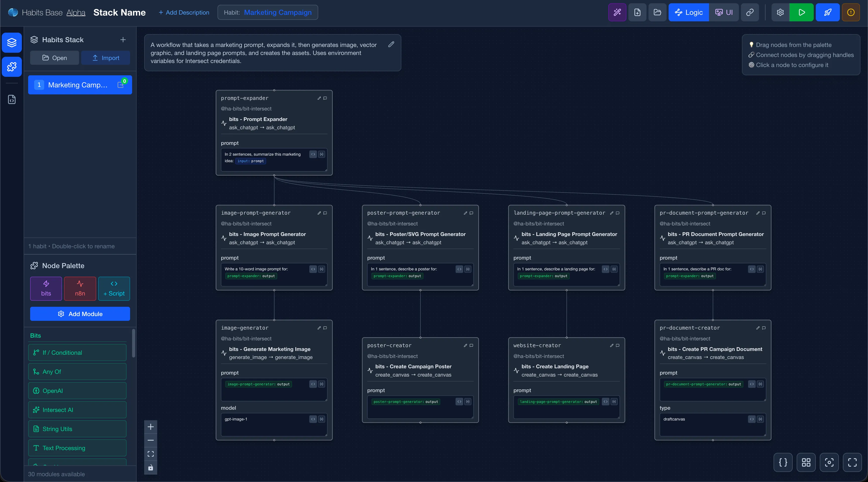The width and height of the screenshot is (868, 482).
Task: Edit the workflow description pencil icon
Action: [391, 44]
